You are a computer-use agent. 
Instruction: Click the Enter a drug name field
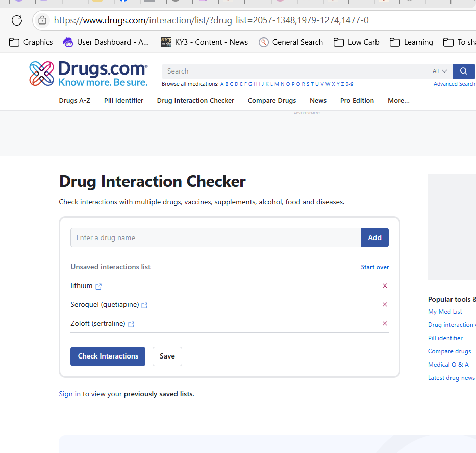(215, 237)
